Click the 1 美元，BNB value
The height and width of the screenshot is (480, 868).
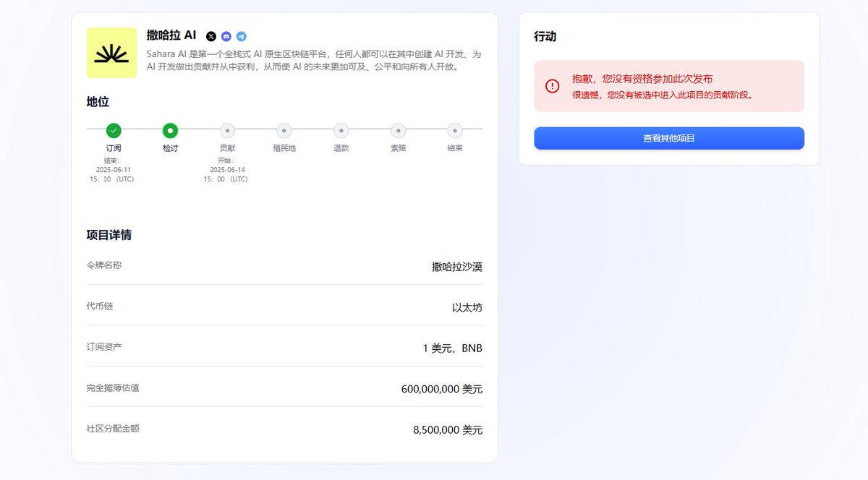pyautogui.click(x=453, y=348)
